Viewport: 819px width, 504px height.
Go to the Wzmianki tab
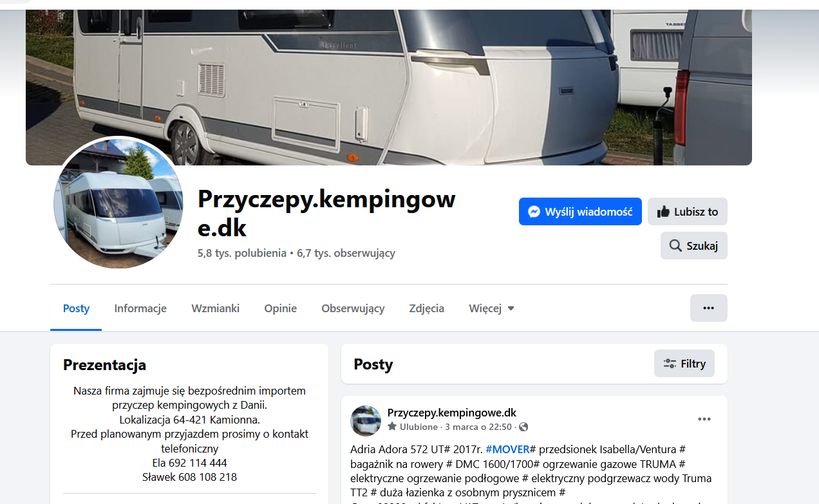coord(215,308)
